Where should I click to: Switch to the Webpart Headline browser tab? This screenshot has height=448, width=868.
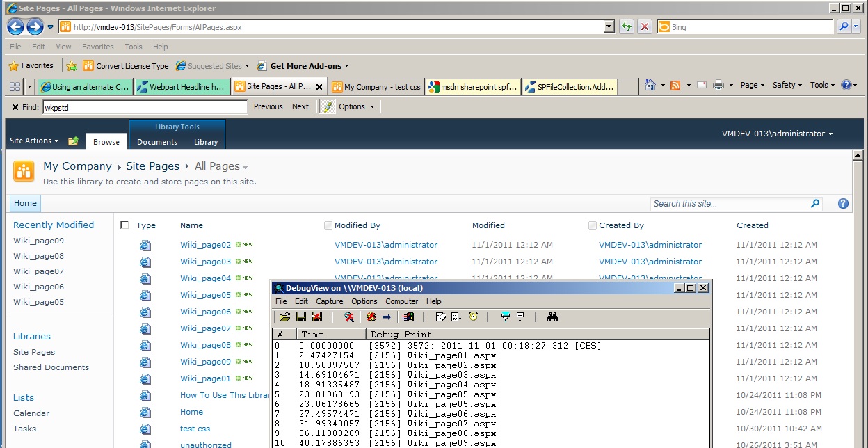[x=182, y=87]
